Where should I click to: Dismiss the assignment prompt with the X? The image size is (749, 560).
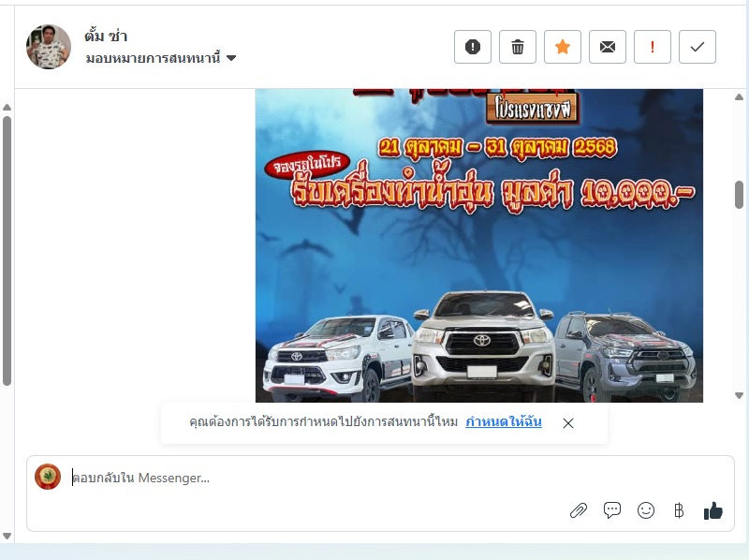click(x=568, y=423)
